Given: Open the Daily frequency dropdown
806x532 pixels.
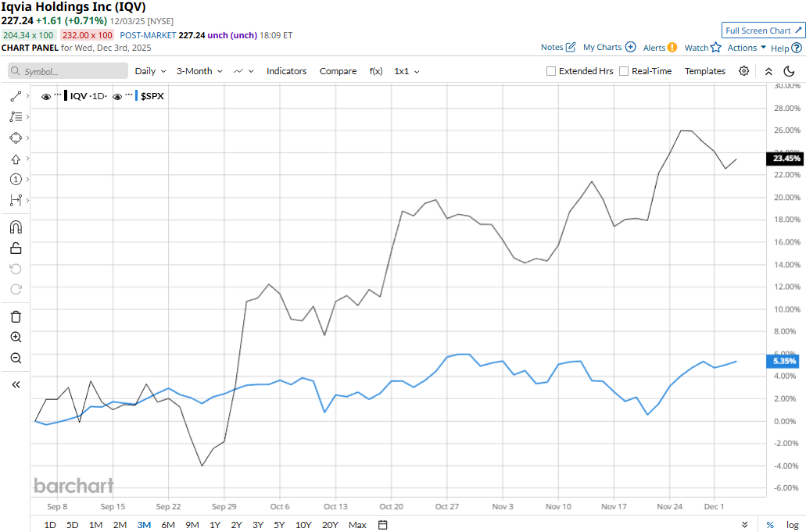Looking at the screenshot, I should (x=150, y=71).
